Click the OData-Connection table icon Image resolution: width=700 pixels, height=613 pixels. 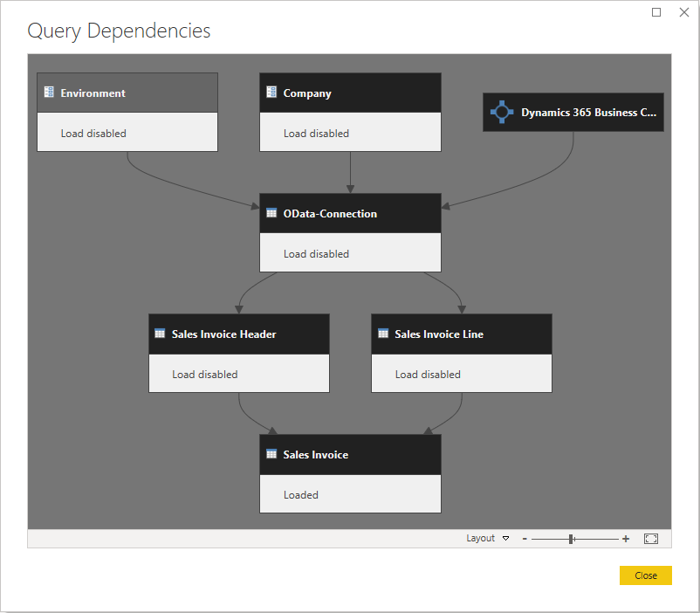click(271, 213)
